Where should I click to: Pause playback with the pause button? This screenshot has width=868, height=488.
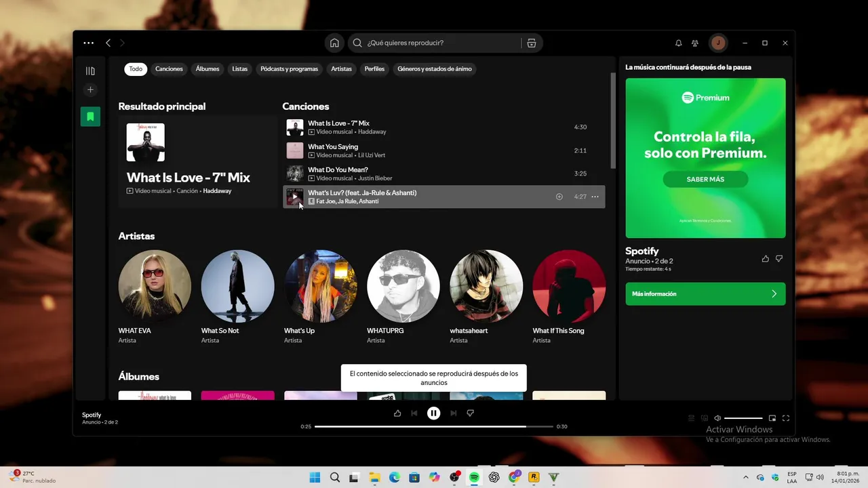pos(434,413)
